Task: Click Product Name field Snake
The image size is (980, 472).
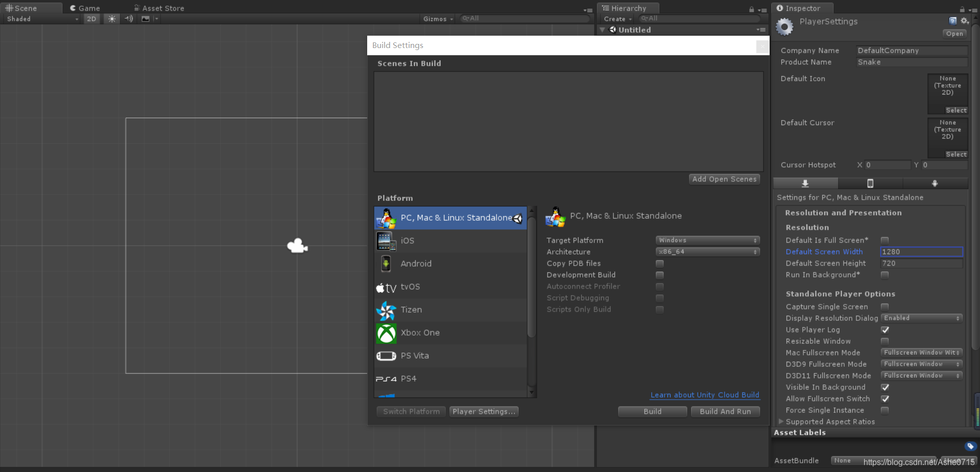Action: [x=912, y=62]
